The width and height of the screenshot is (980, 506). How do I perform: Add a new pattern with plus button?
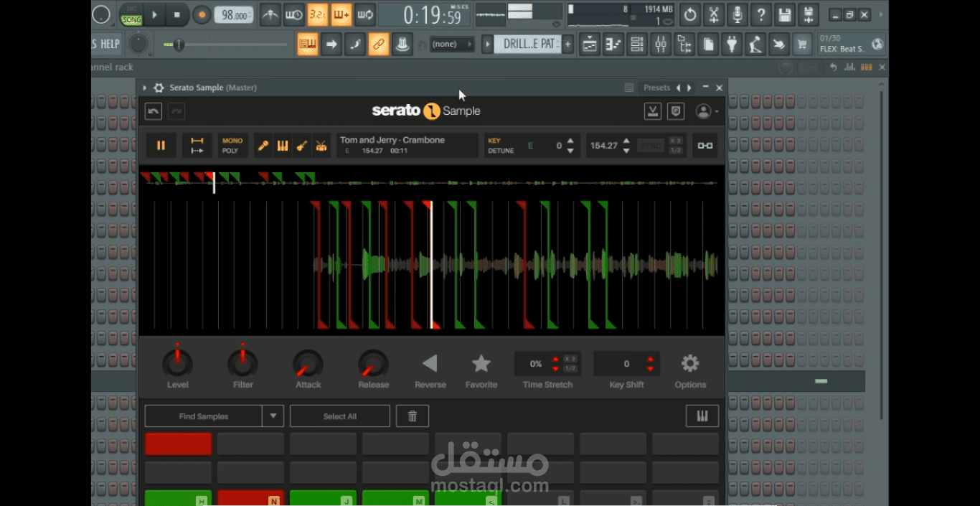[567, 44]
